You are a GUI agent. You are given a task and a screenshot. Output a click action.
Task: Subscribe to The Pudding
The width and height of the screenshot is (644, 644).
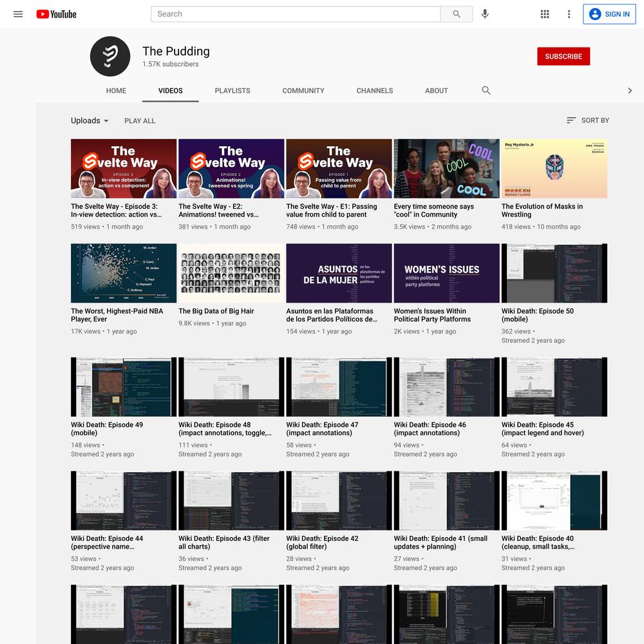click(563, 56)
